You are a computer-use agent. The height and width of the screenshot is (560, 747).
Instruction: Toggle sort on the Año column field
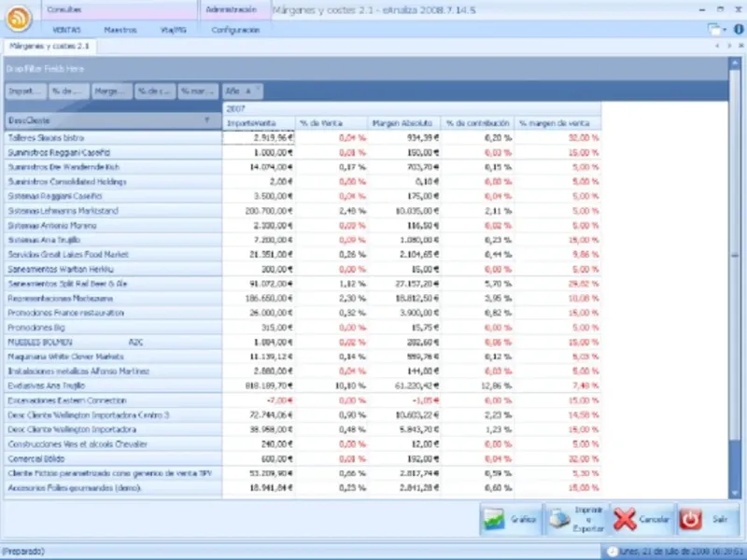(x=243, y=91)
